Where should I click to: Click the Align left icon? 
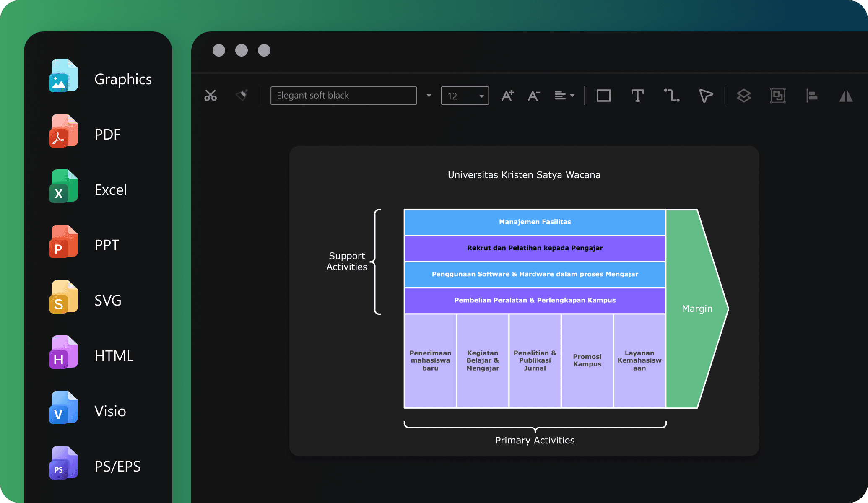(x=812, y=96)
